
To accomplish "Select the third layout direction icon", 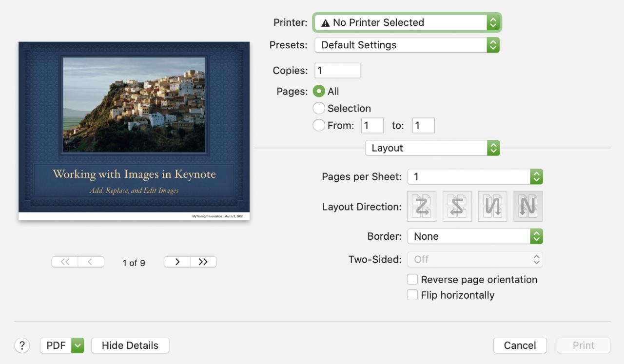I will click(x=492, y=206).
